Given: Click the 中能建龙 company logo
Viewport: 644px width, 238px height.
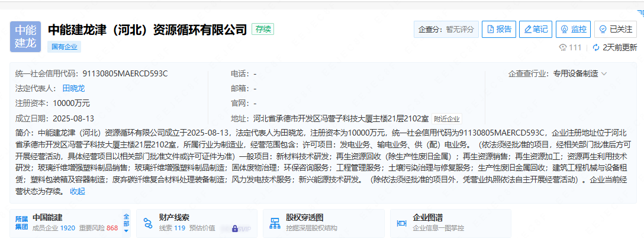Looking at the screenshot, I should (25, 37).
